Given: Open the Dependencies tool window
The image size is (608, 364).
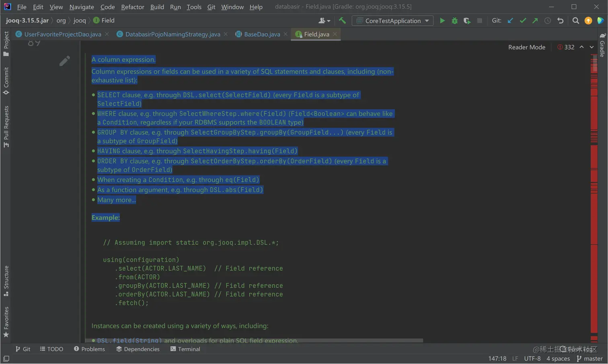Looking at the screenshot, I should 138,349.
